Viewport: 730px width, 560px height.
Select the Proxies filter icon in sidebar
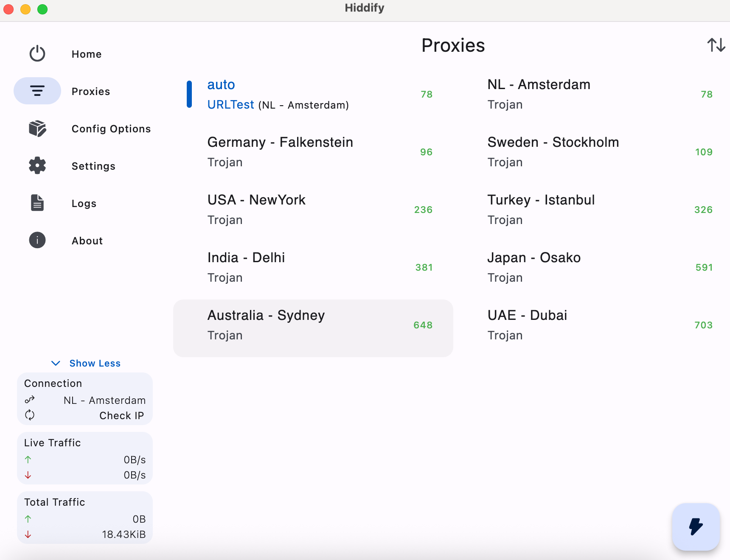(x=37, y=91)
